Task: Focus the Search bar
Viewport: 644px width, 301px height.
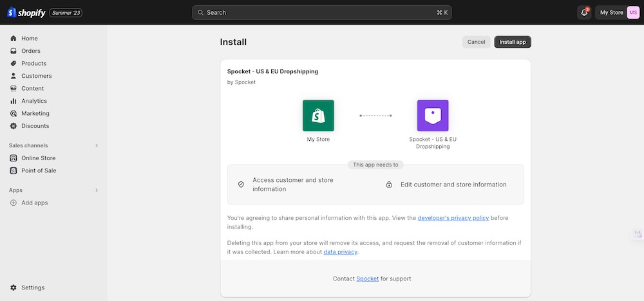Action: tap(322, 13)
